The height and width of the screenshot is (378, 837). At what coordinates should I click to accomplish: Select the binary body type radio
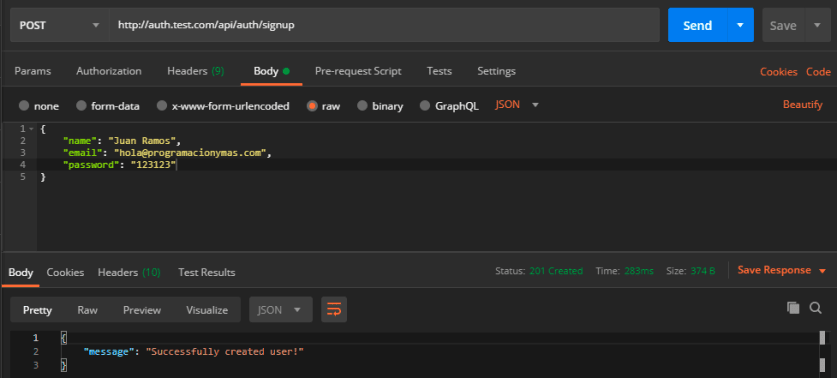coord(362,106)
